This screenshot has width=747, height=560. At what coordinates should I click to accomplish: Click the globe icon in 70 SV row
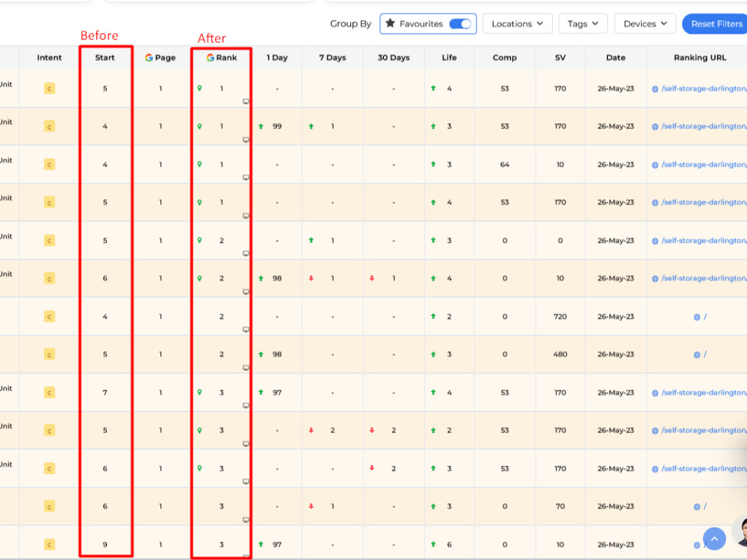(x=696, y=507)
